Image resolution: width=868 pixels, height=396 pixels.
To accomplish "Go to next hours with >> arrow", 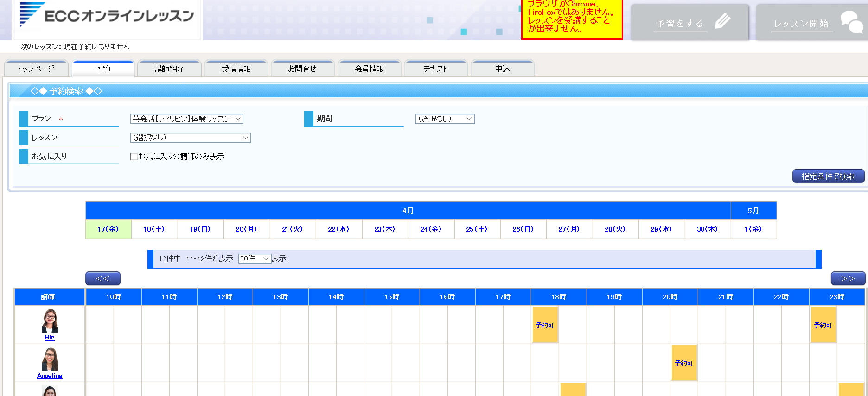I will tap(848, 278).
